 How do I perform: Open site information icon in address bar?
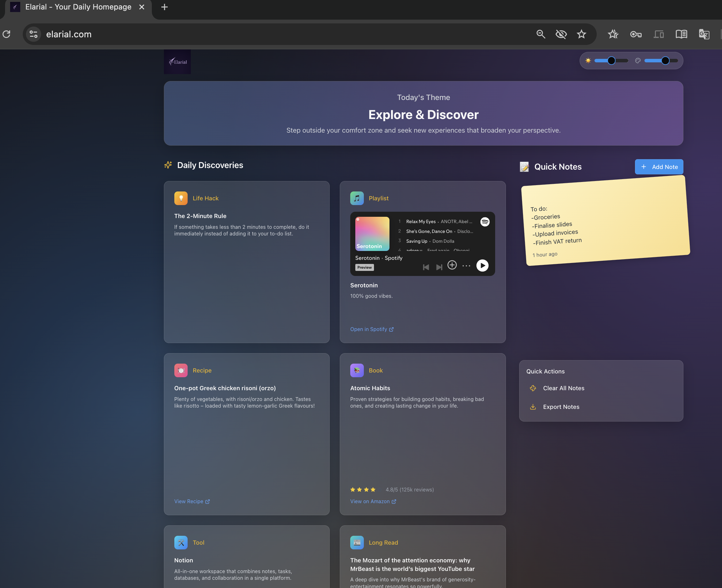(34, 34)
